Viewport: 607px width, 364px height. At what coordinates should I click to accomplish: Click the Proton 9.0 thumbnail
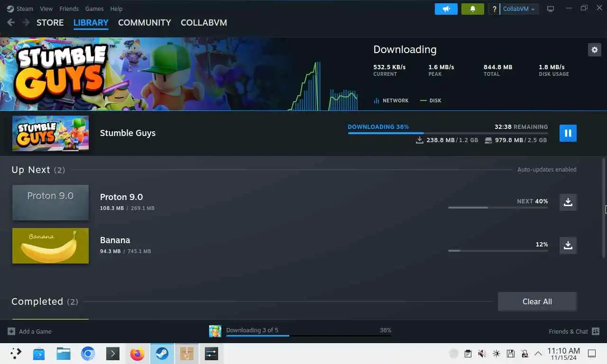50,202
